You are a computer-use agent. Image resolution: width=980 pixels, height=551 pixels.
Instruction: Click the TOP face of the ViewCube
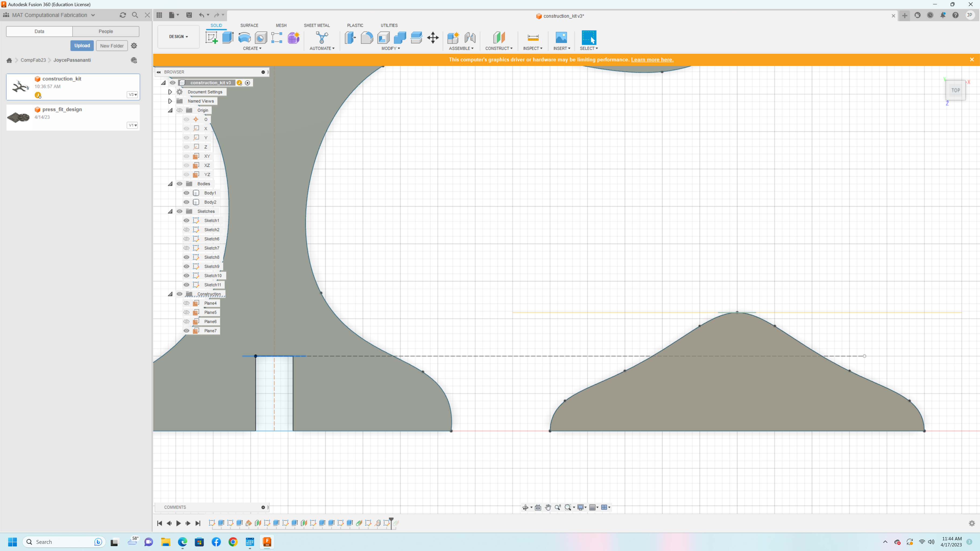(x=955, y=90)
